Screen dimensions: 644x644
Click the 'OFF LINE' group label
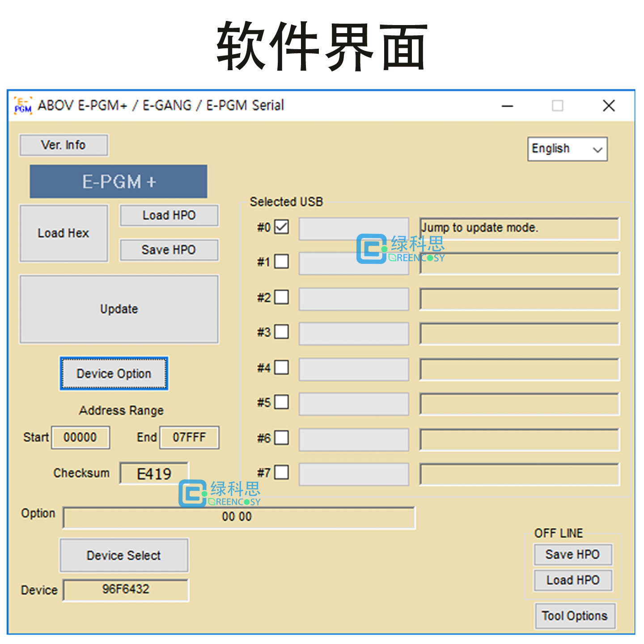(559, 533)
